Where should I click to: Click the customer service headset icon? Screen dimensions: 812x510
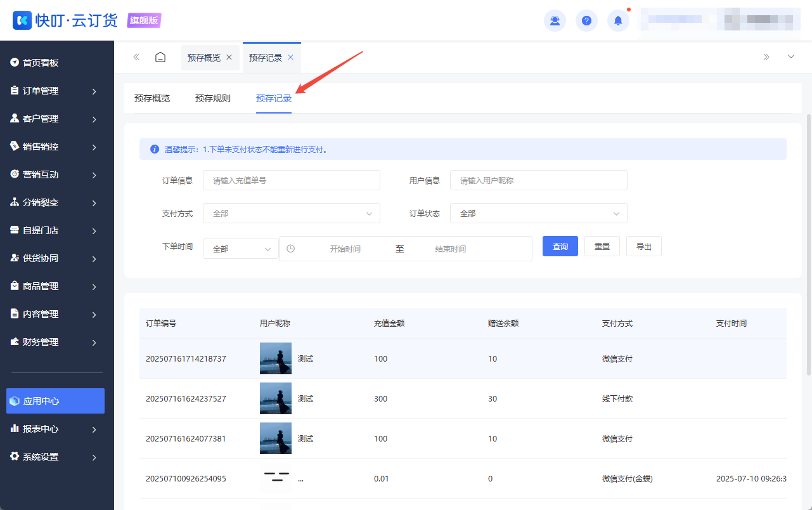point(555,20)
